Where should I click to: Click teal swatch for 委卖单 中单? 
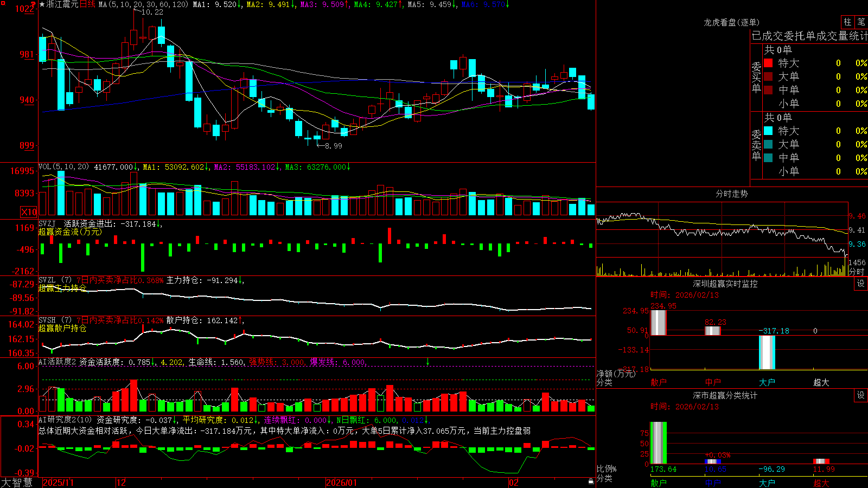768,158
